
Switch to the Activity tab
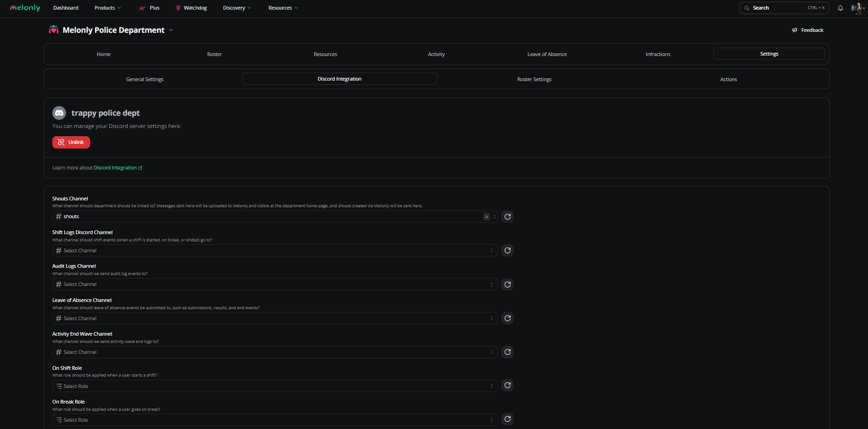click(436, 54)
